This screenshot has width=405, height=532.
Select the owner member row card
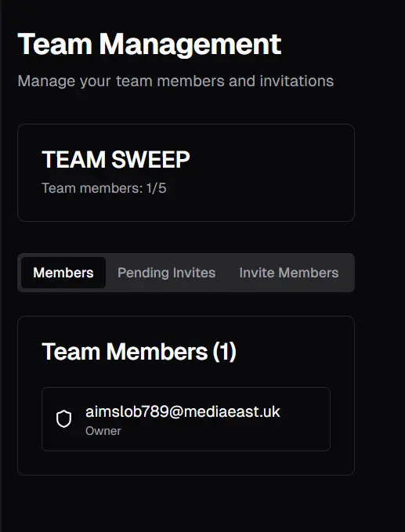pos(186,419)
